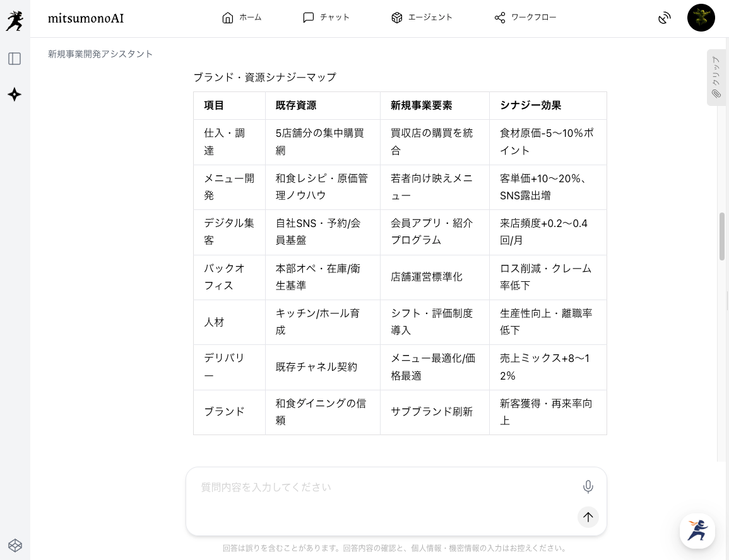Click the 新規事業開発アシスタント breadcrumb label
The height and width of the screenshot is (560, 729).
click(x=100, y=54)
